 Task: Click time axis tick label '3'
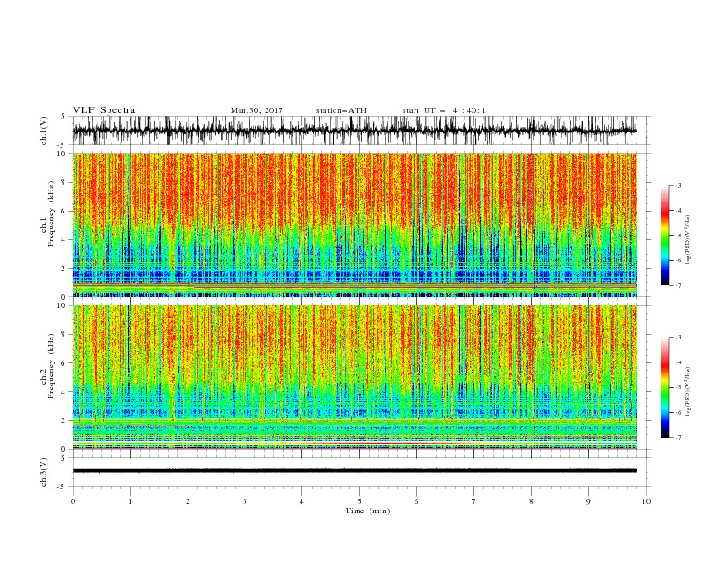point(245,501)
